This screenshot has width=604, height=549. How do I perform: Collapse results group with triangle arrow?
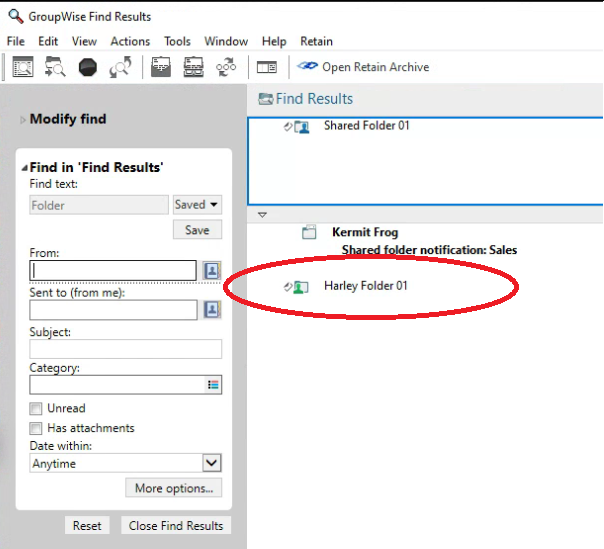(262, 215)
